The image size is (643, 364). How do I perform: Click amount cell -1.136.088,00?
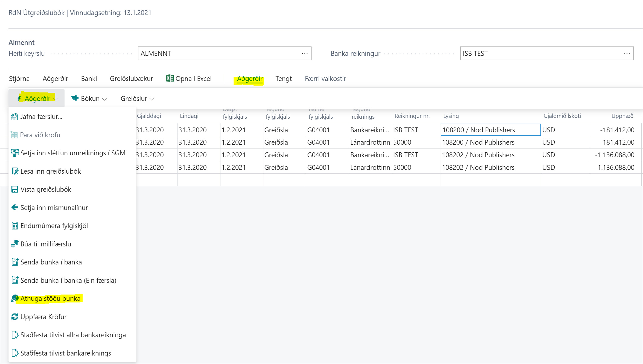click(x=616, y=155)
